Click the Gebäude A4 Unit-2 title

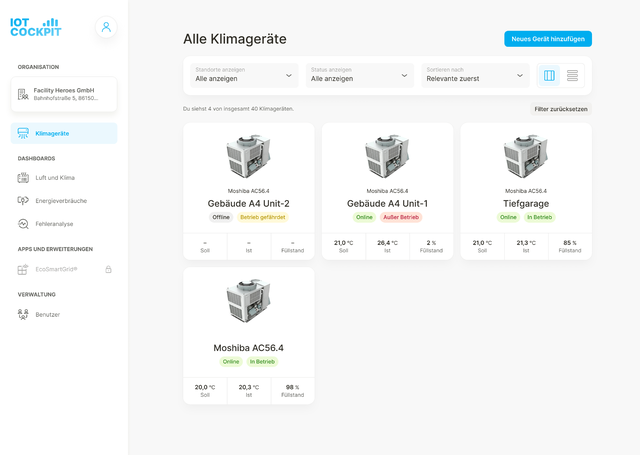pos(249,203)
